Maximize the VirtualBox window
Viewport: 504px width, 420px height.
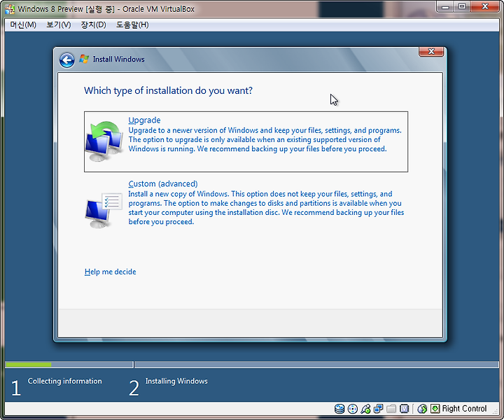pyautogui.click(x=461, y=7)
